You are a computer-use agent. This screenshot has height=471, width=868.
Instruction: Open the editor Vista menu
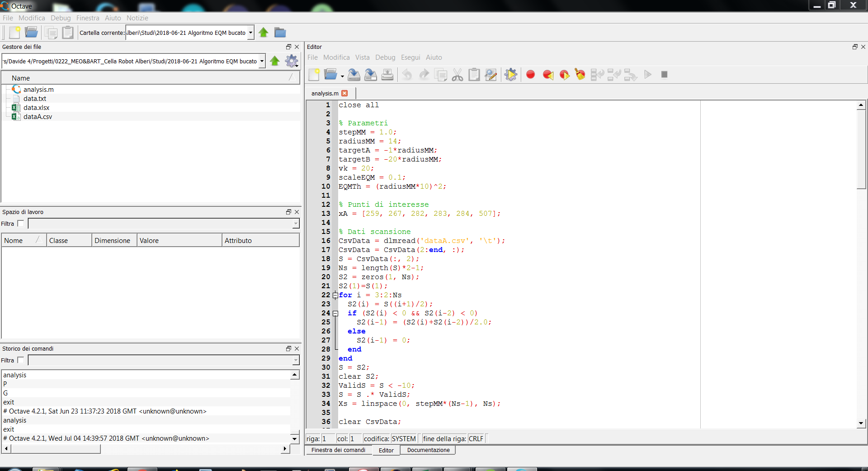(362, 57)
